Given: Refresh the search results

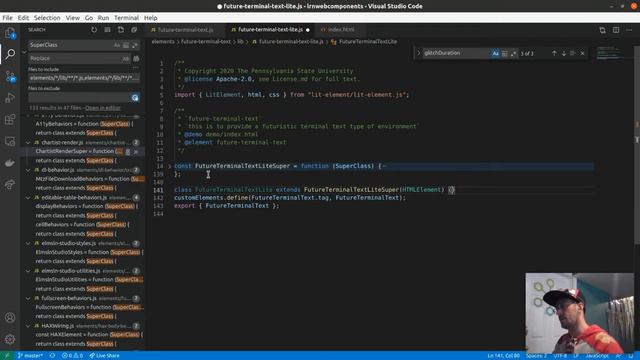Looking at the screenshot, I should [x=94, y=30].
